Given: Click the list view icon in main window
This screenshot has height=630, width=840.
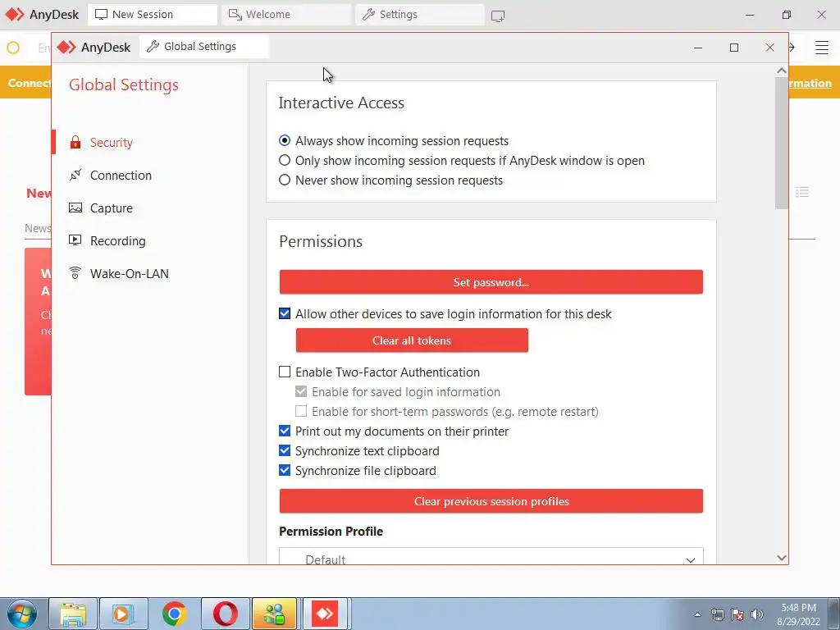Looking at the screenshot, I should (x=802, y=192).
